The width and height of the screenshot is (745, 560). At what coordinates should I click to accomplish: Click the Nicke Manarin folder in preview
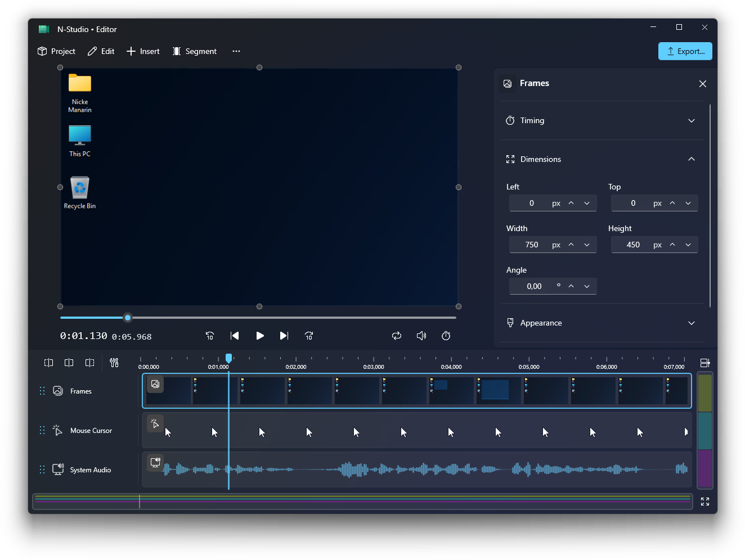(80, 93)
